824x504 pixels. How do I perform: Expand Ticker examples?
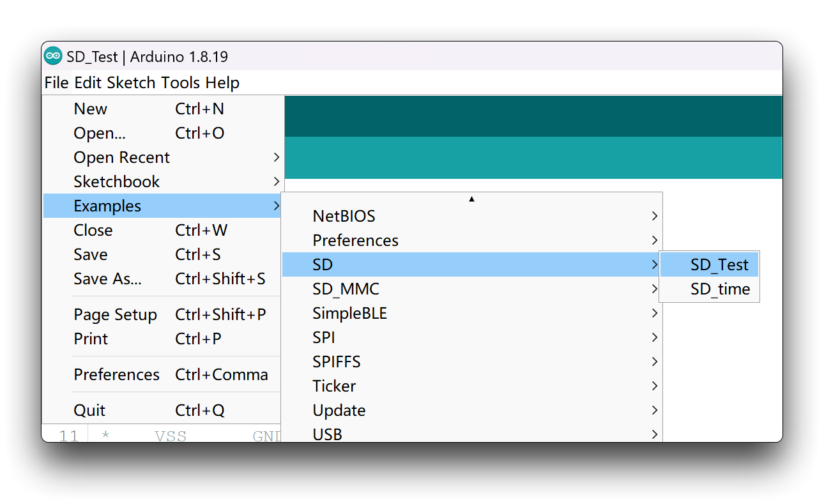[x=471, y=386]
